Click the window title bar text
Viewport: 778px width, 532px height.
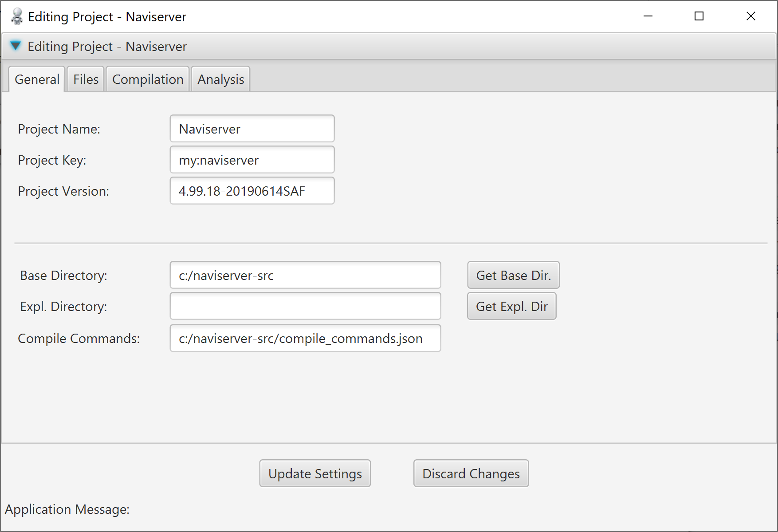pos(107,17)
